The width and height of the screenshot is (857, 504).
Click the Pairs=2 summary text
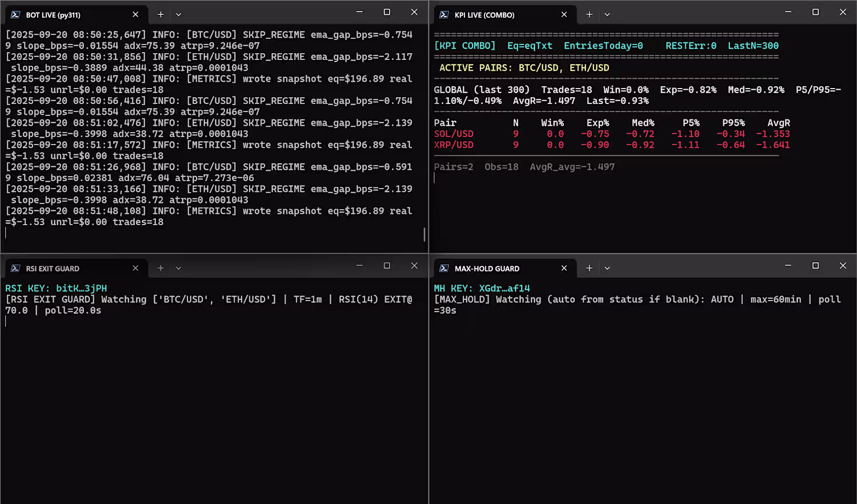click(x=454, y=167)
